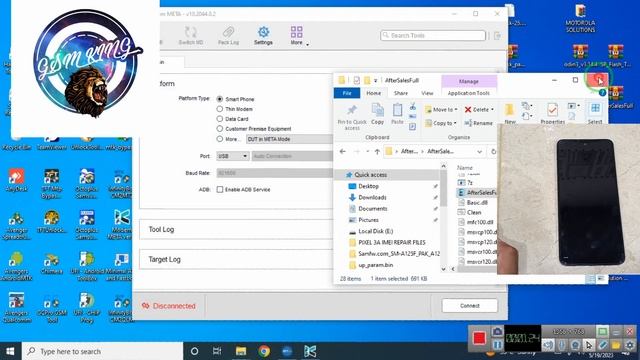Click inside the Search Tools field
Screen dimensions: 640x360
pyautogui.click(x=433, y=36)
